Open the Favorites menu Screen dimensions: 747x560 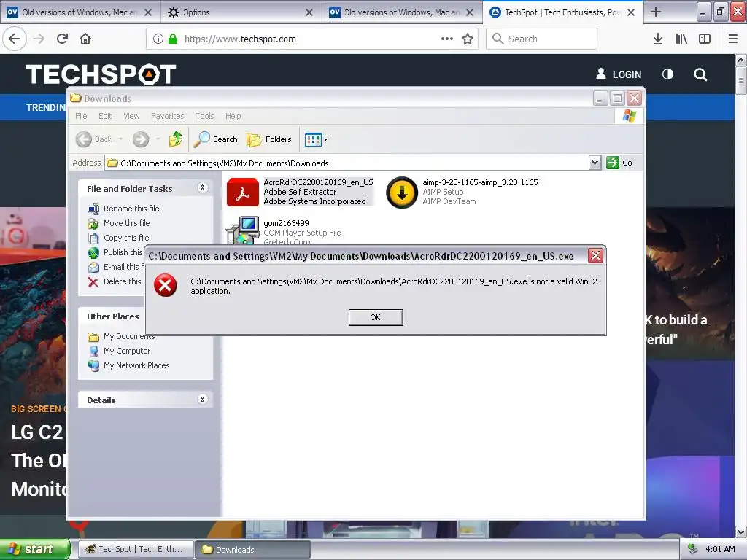pos(167,116)
